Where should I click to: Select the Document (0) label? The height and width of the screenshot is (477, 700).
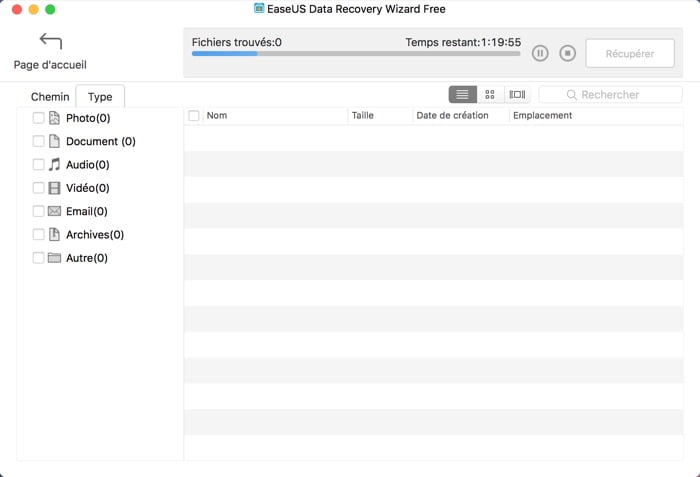tap(101, 142)
